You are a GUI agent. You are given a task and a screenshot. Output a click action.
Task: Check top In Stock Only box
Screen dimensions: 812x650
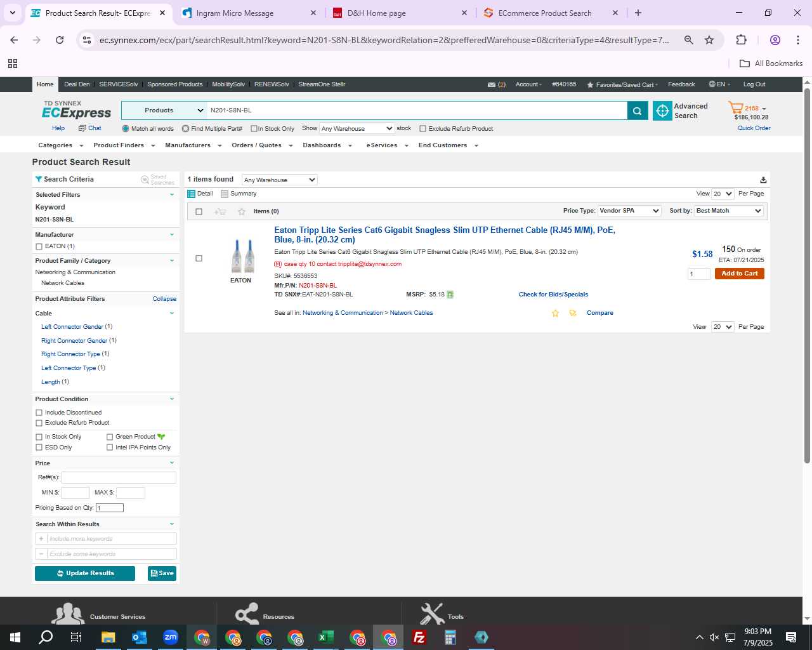(254, 129)
